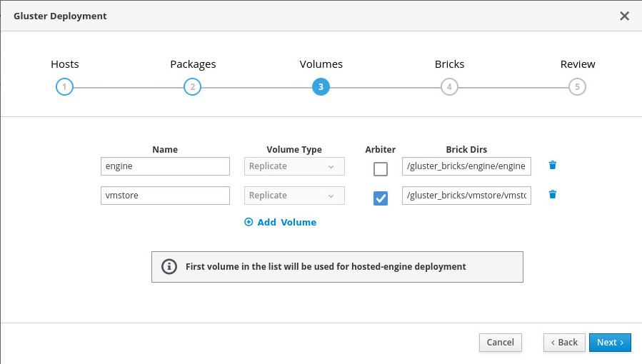Viewport: 642px width, 364px height.
Task: Delete the vmstore volume using trash icon
Action: 552,195
